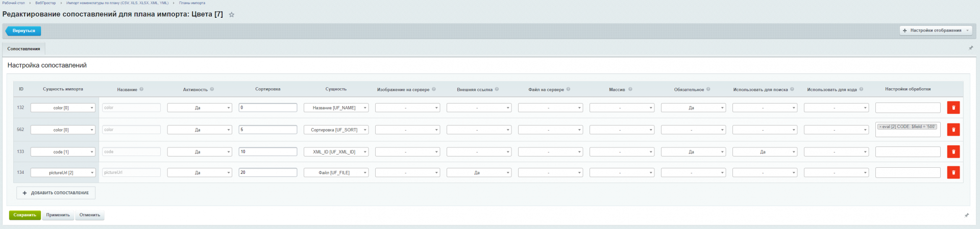
Task: Open Изображение на сервере dropdown in row 132
Action: point(407,108)
